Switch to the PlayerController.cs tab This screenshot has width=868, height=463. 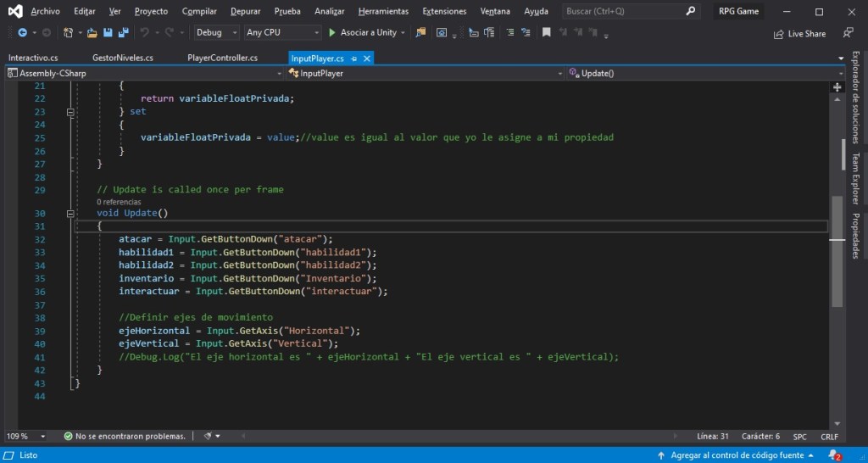point(223,58)
